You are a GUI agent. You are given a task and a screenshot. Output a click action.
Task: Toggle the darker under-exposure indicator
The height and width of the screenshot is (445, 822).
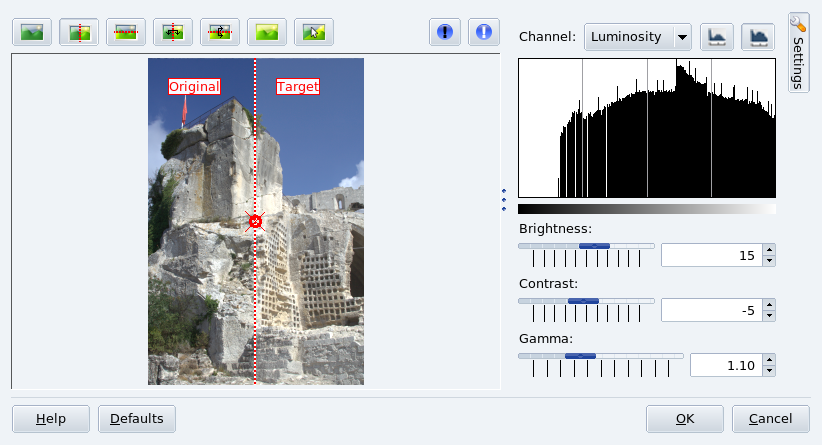coord(445,32)
